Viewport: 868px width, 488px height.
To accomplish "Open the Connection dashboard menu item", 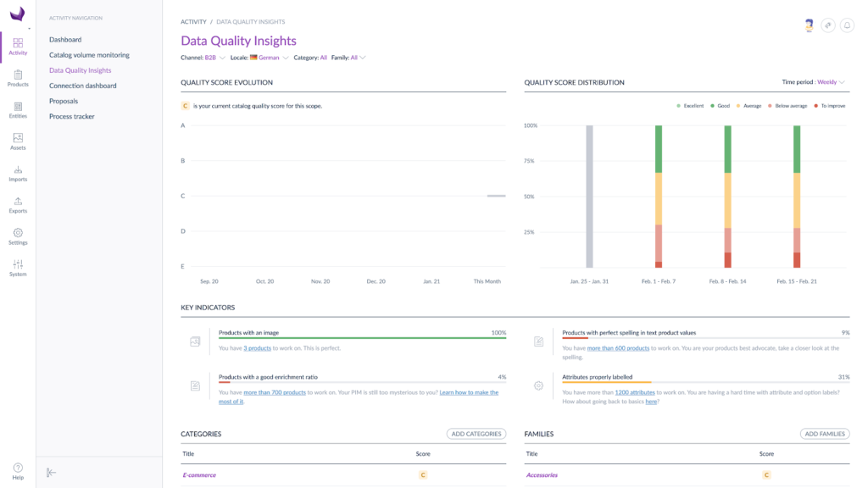I will [x=82, y=86].
